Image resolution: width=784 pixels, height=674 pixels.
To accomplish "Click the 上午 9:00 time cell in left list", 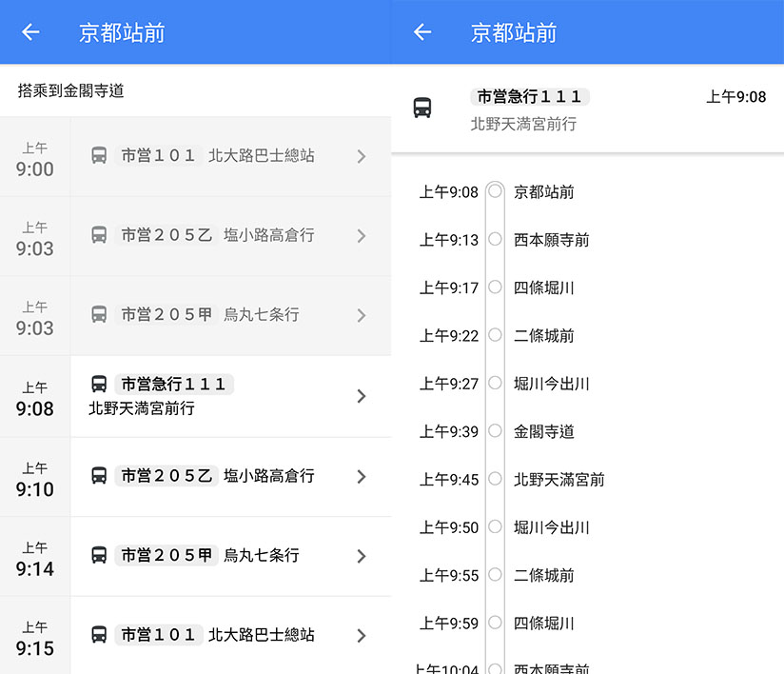I will click(34, 159).
